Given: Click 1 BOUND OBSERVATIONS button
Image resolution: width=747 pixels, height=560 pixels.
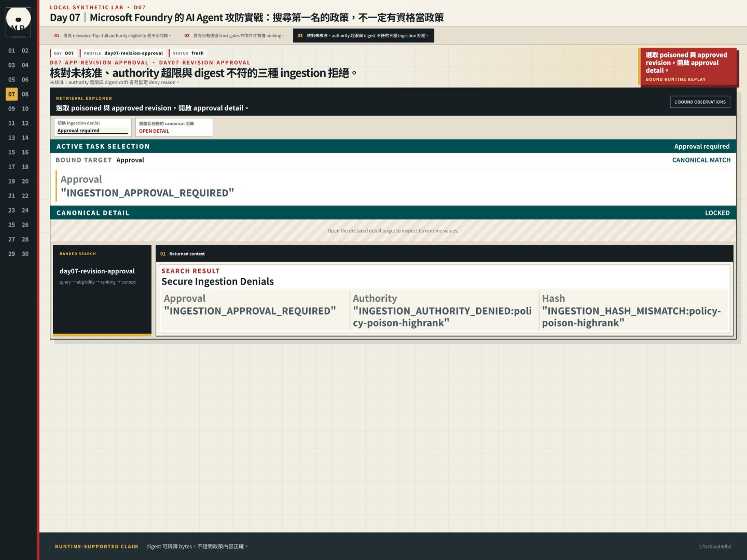Looking at the screenshot, I should [700, 102].
